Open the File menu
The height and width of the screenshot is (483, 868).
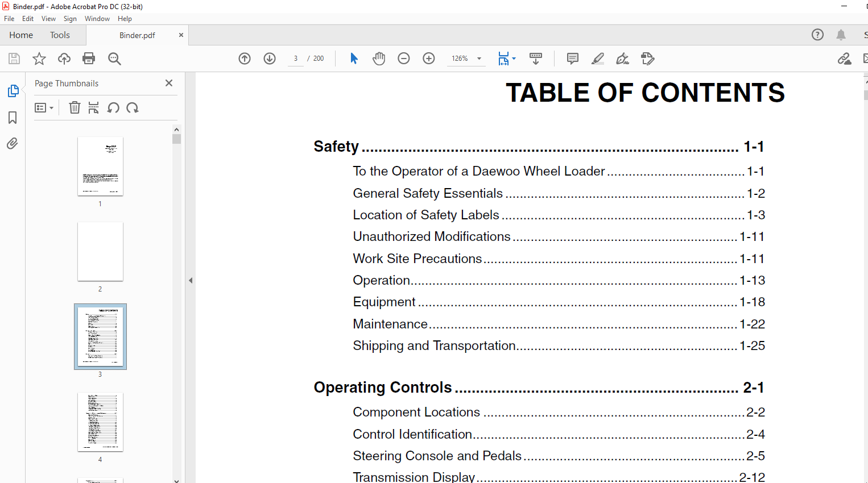pyautogui.click(x=9, y=19)
